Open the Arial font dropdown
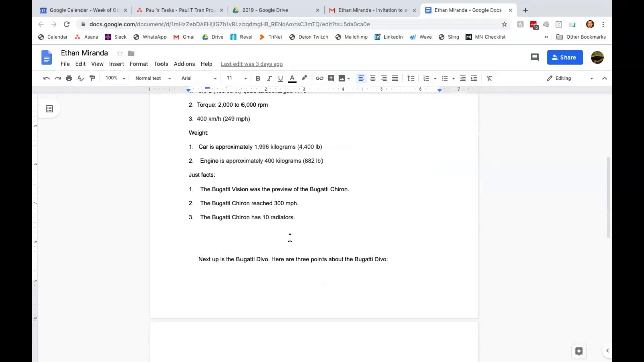 click(x=199, y=78)
